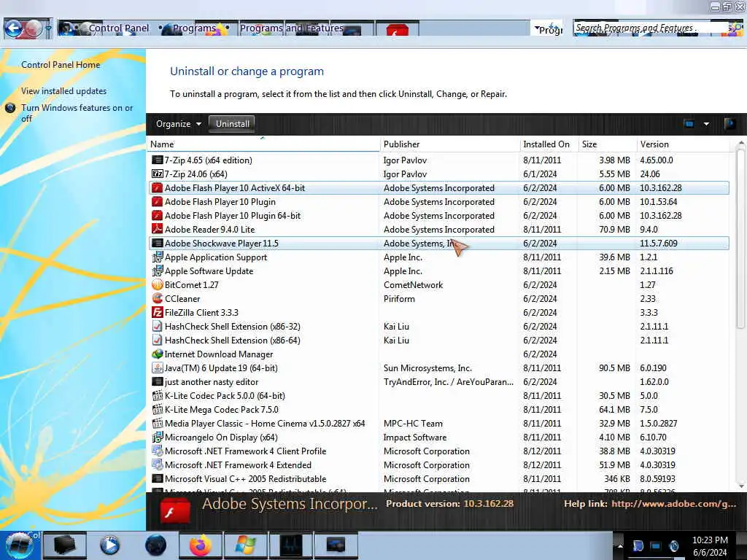Click the Uninstall toolbar button
Screen dimensions: 747x560
232,124
